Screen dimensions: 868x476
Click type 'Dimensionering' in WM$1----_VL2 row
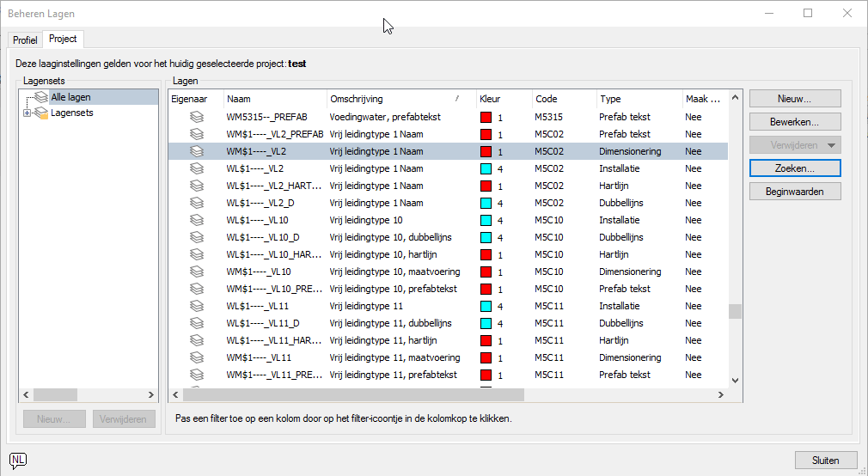[x=630, y=151]
